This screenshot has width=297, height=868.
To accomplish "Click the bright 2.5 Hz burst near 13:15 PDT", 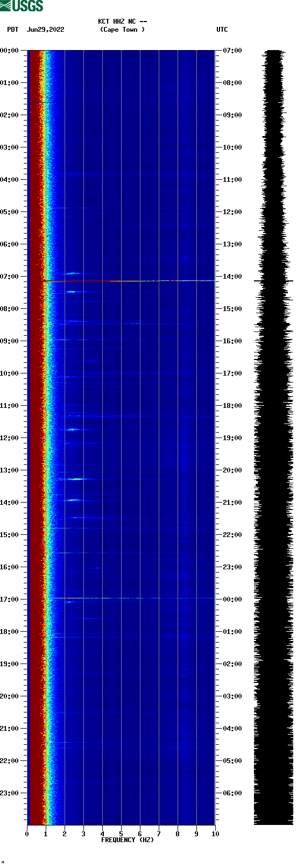I will pyautogui.click(x=74, y=479).
